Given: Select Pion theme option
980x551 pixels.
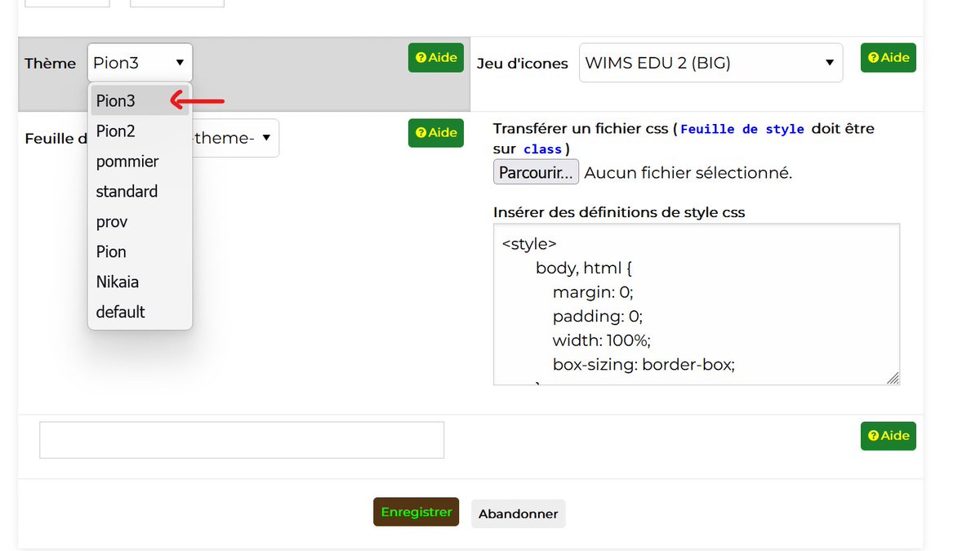Looking at the screenshot, I should [x=140, y=252].
